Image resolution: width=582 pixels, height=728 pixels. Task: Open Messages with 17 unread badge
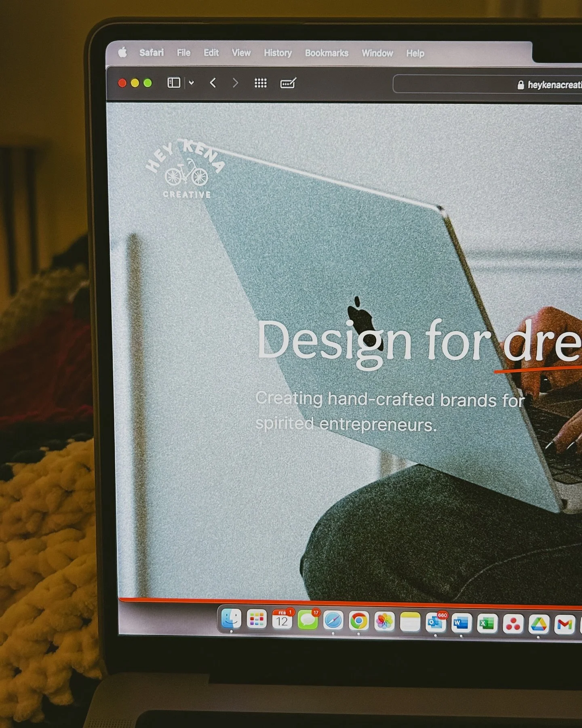308,620
